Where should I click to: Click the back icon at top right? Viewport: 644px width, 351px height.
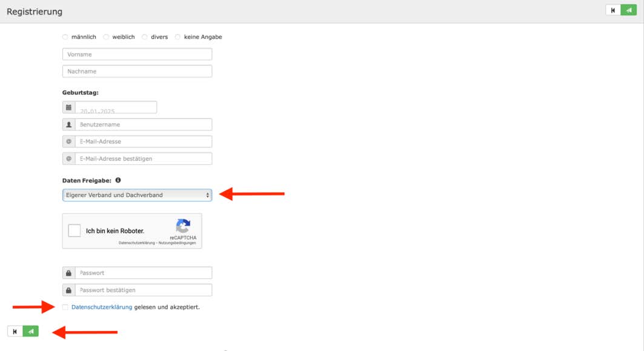613,10
